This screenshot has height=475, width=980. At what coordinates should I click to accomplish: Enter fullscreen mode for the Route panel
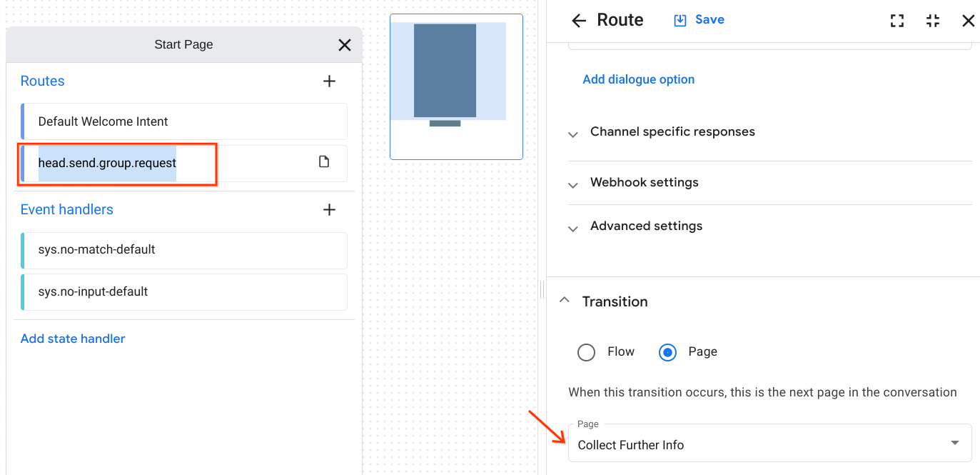[x=896, y=21]
